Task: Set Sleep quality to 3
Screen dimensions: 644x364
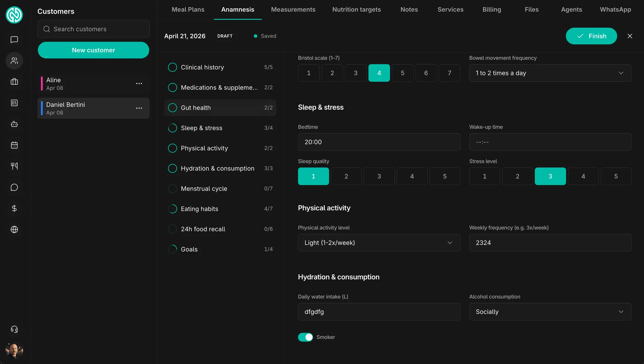Action: [379, 176]
